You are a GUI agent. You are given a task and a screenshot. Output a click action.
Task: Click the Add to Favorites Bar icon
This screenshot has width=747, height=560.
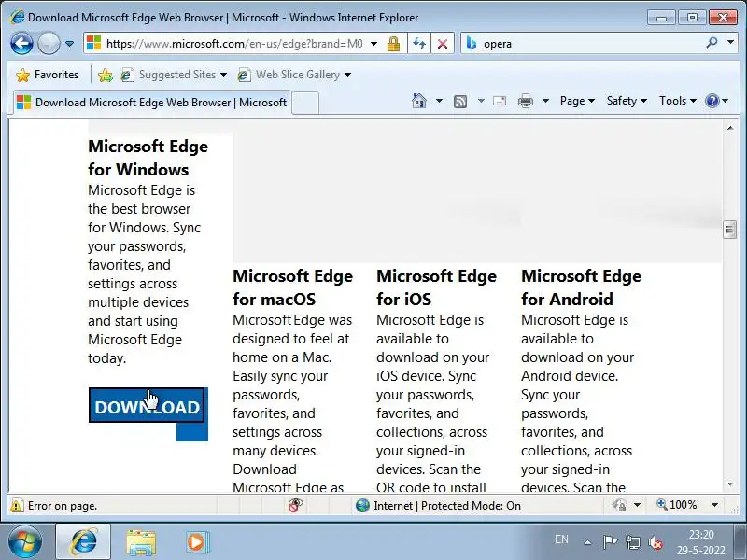click(x=106, y=75)
